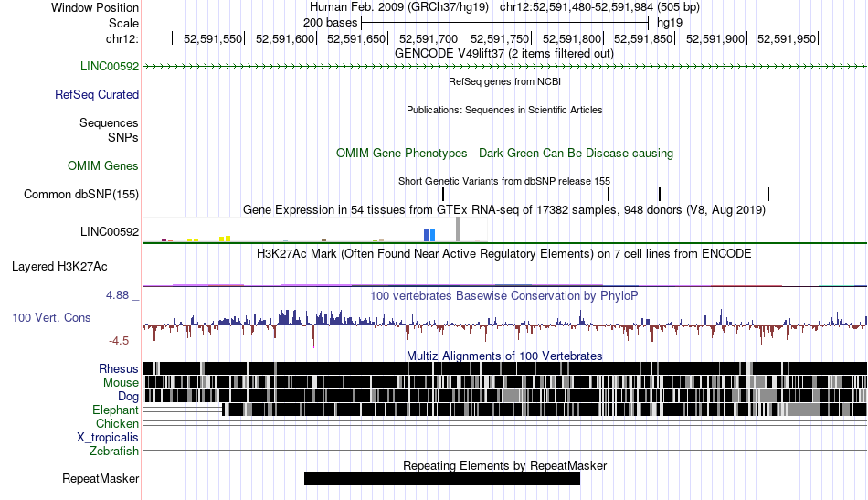
Task: Click the Publications: Sequences in Scientific Articles title
Action: (504, 110)
